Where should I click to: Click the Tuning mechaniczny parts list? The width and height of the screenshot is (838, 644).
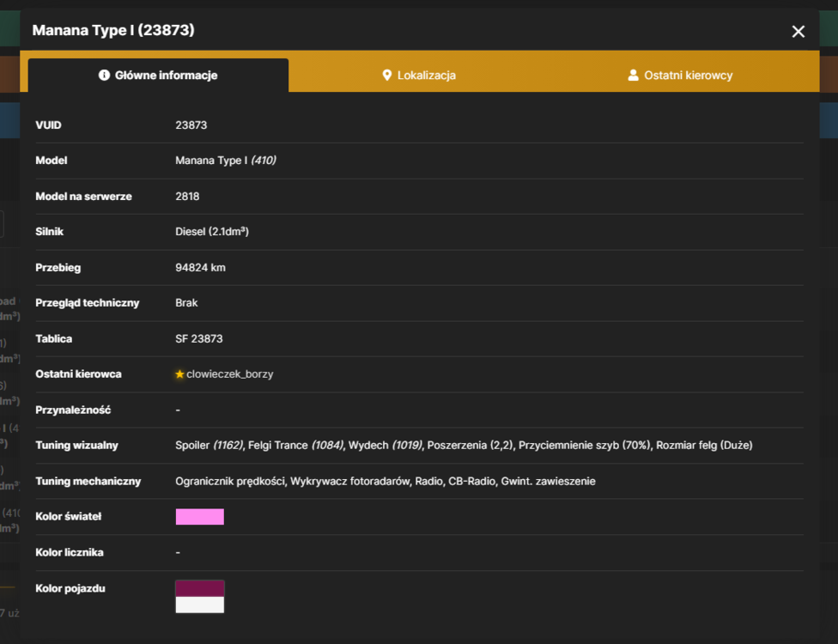tap(386, 481)
